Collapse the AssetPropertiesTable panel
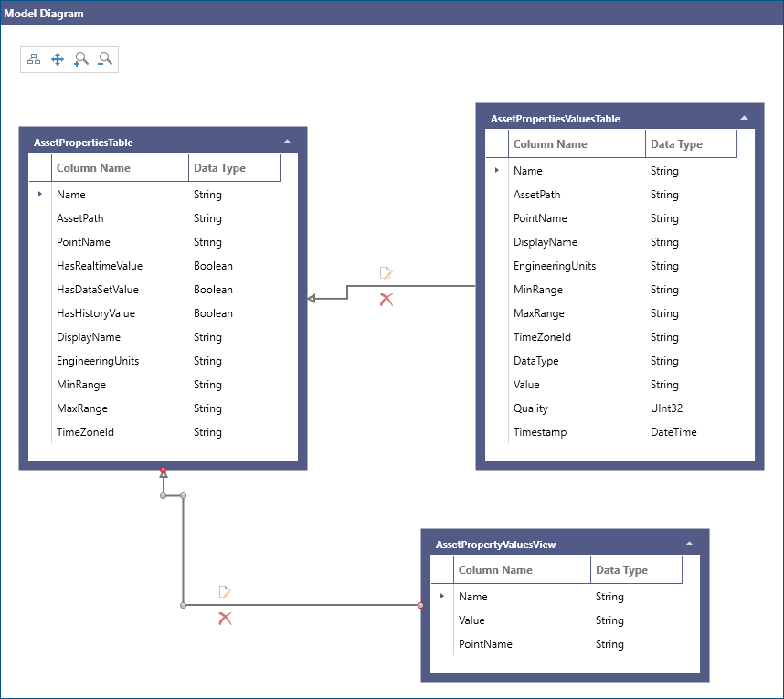784x699 pixels. (287, 142)
